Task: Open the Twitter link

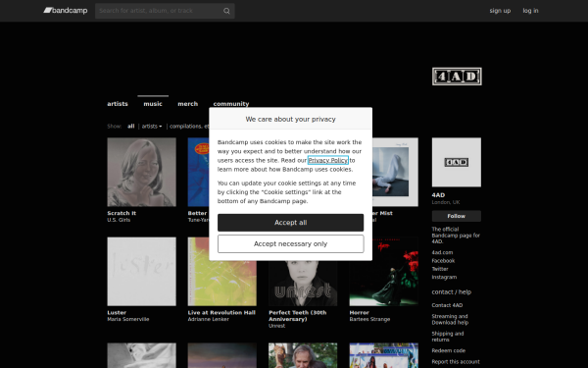Action: pos(440,269)
